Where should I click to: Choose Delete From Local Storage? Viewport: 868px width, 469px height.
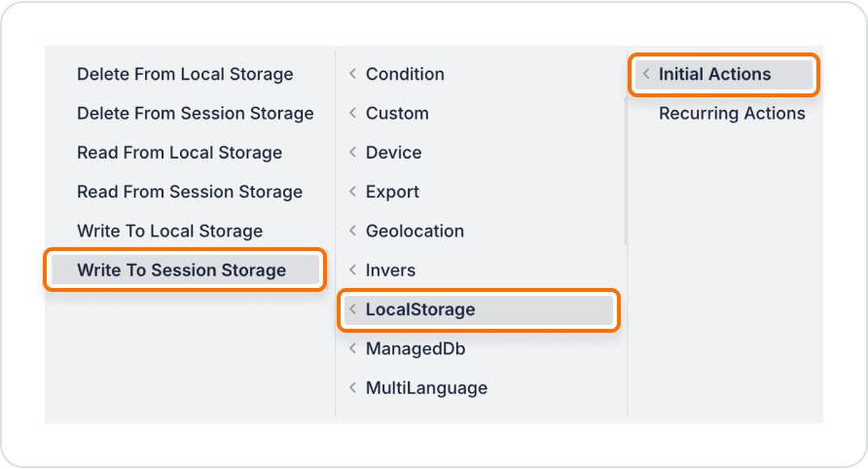tap(185, 74)
